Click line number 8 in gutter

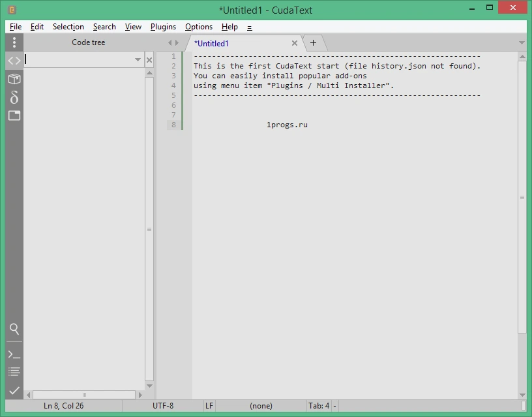(173, 125)
